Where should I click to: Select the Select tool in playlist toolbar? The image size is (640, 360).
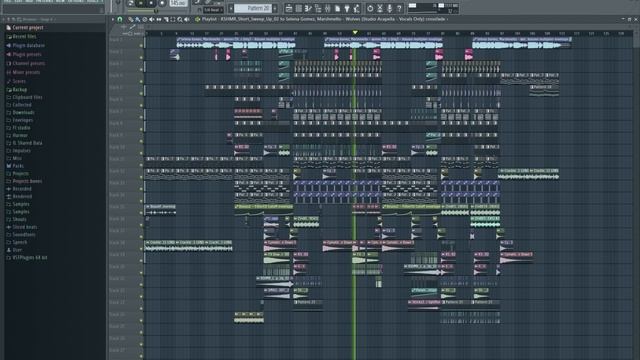(x=173, y=19)
